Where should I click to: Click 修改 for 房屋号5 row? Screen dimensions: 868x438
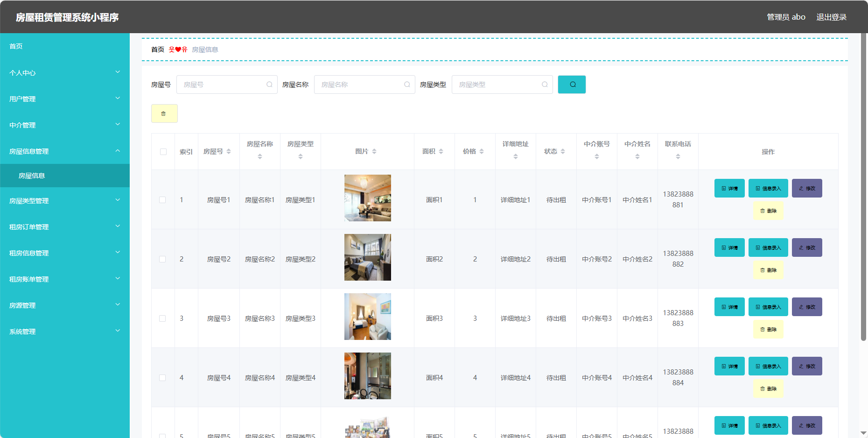click(807, 425)
